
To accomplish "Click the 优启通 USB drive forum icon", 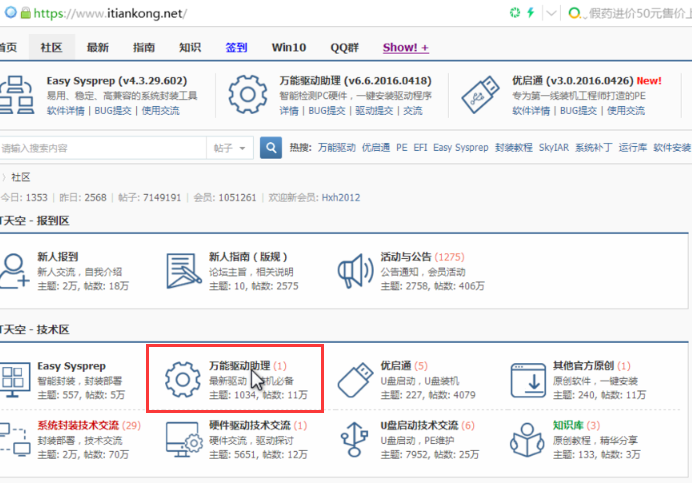I will click(355, 380).
